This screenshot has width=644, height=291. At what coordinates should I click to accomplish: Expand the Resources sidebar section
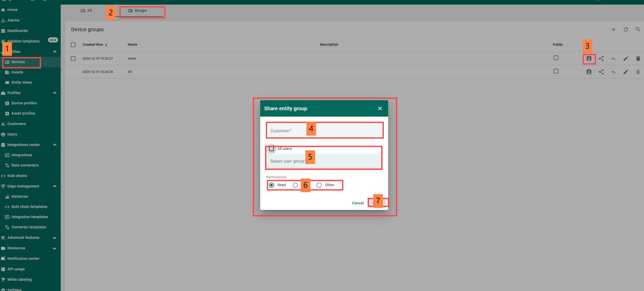pos(54,248)
